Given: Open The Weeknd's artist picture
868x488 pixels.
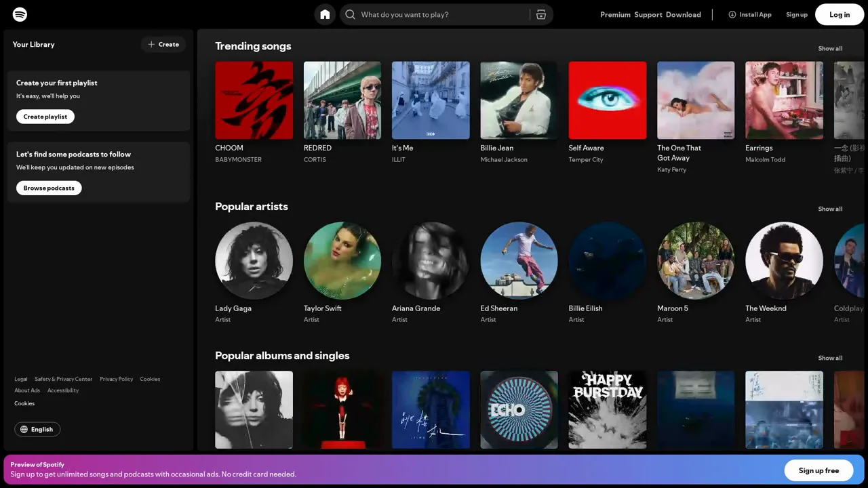Looking at the screenshot, I should click(784, 260).
